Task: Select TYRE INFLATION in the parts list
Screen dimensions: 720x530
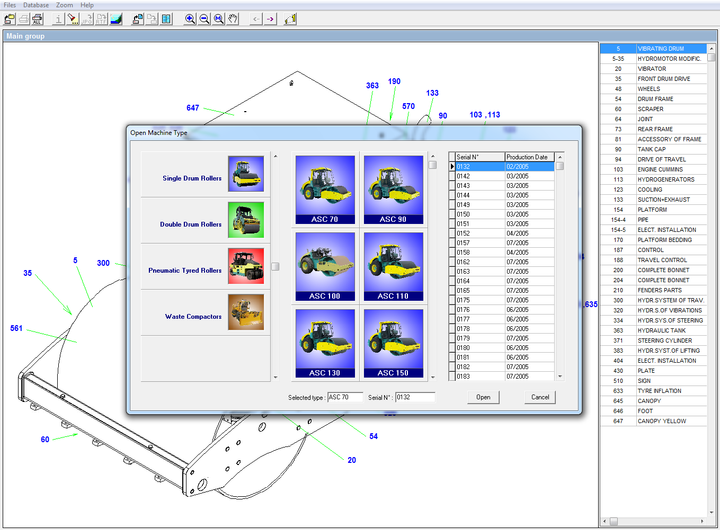Action: [x=653, y=391]
